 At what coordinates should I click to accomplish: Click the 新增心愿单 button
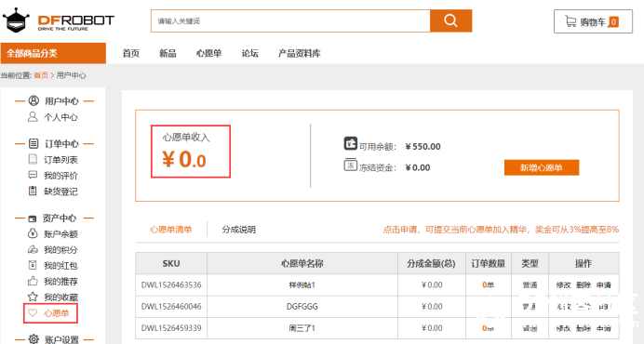[542, 167]
